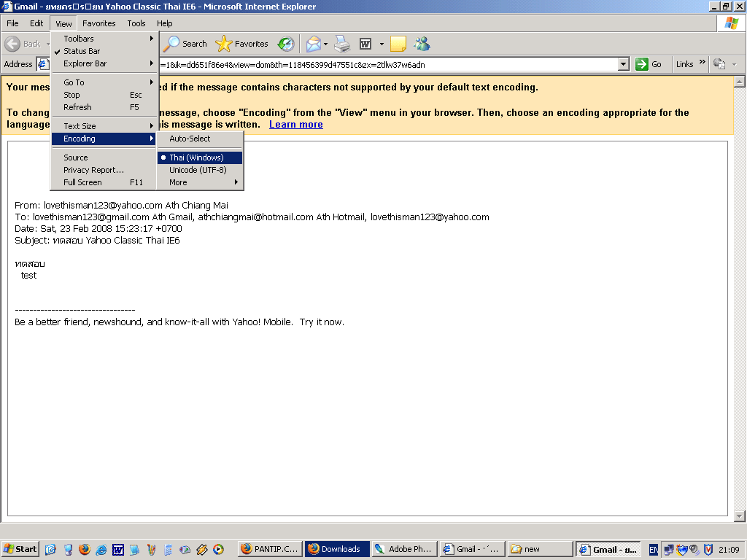Image resolution: width=747 pixels, height=560 pixels.
Task: Expand the Explorer Bar submenu
Action: (104, 63)
